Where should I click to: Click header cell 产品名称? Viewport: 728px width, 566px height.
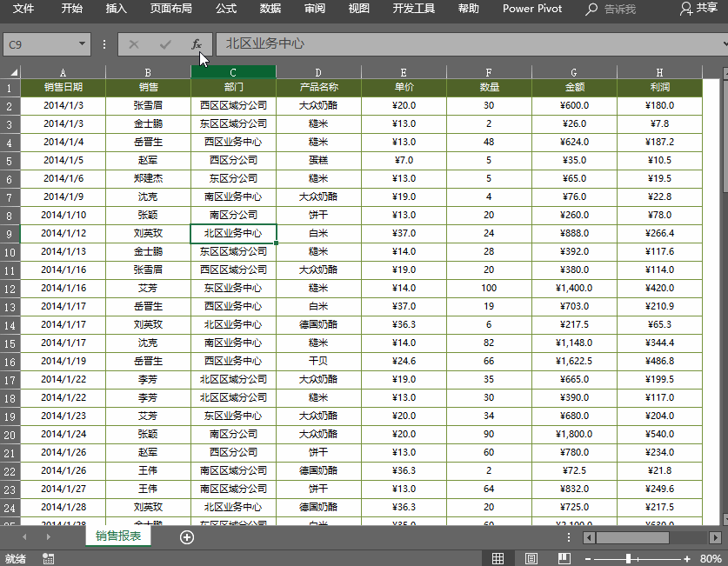point(318,87)
